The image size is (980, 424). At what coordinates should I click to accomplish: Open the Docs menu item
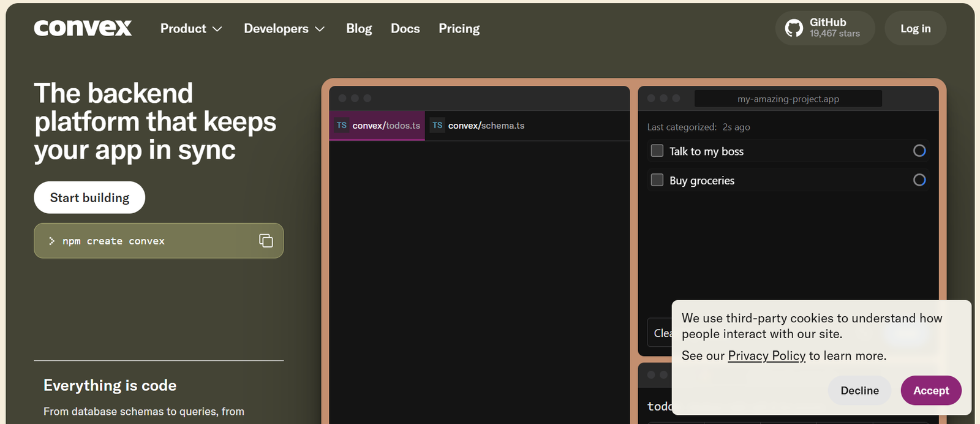(x=405, y=29)
